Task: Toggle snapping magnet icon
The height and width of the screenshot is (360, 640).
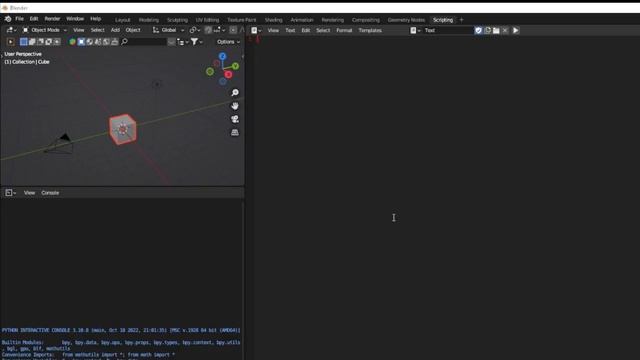Action: [208, 30]
